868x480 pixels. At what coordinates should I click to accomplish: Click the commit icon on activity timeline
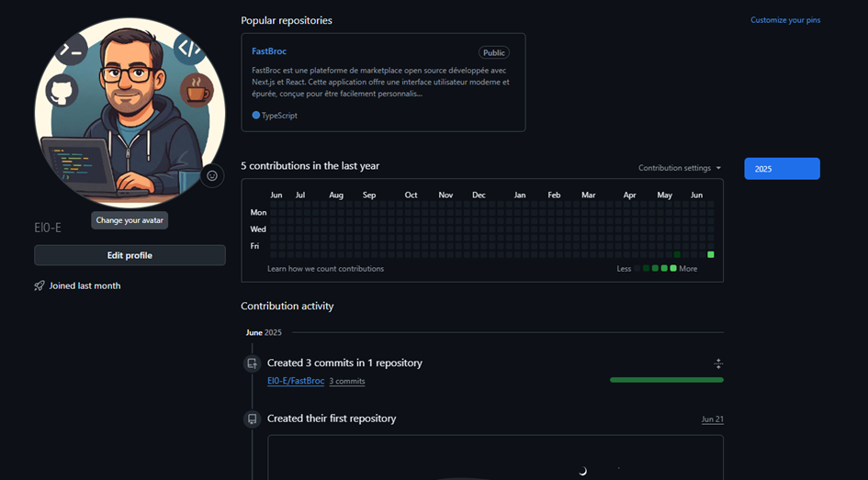point(252,363)
